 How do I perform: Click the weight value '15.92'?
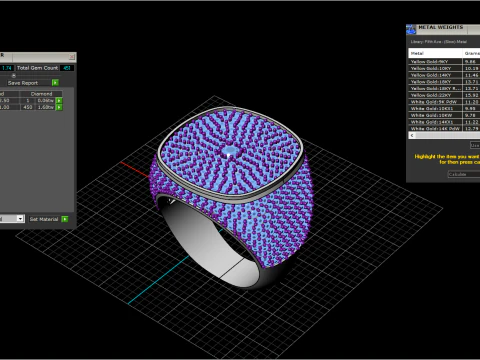pyautogui.click(x=472, y=95)
